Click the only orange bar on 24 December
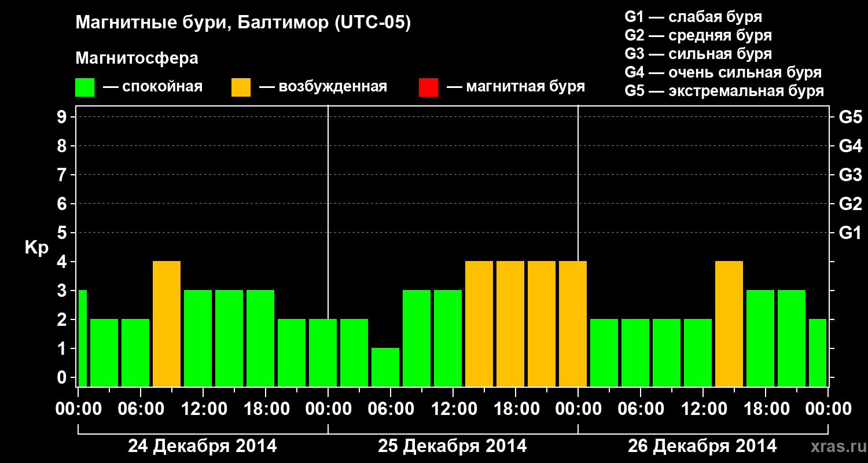This screenshot has width=868, height=463. click(x=167, y=324)
